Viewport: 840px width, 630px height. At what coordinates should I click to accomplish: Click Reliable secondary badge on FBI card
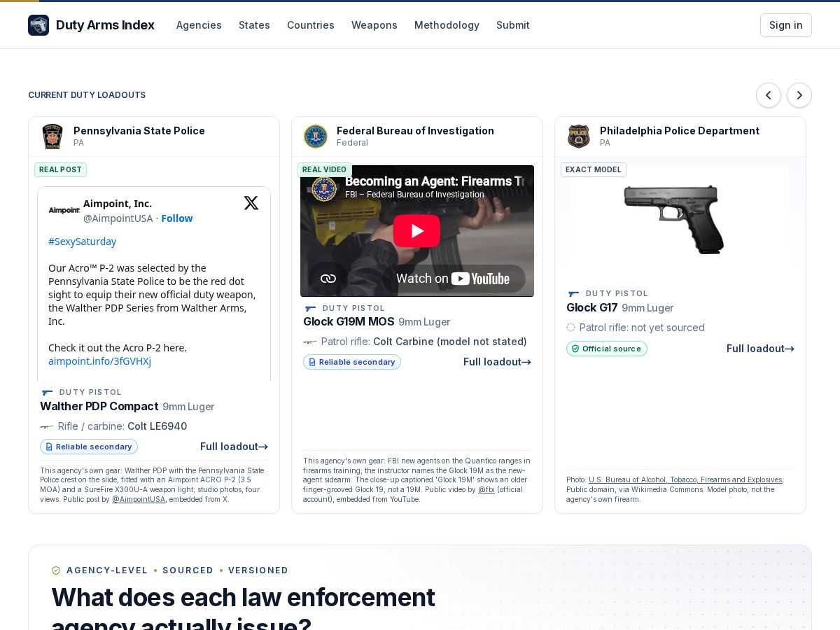[x=352, y=362]
